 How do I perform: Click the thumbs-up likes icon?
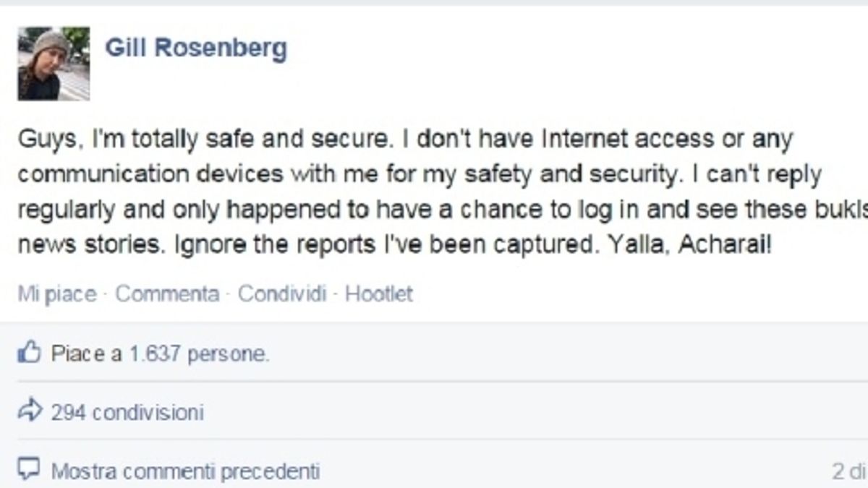click(x=28, y=354)
